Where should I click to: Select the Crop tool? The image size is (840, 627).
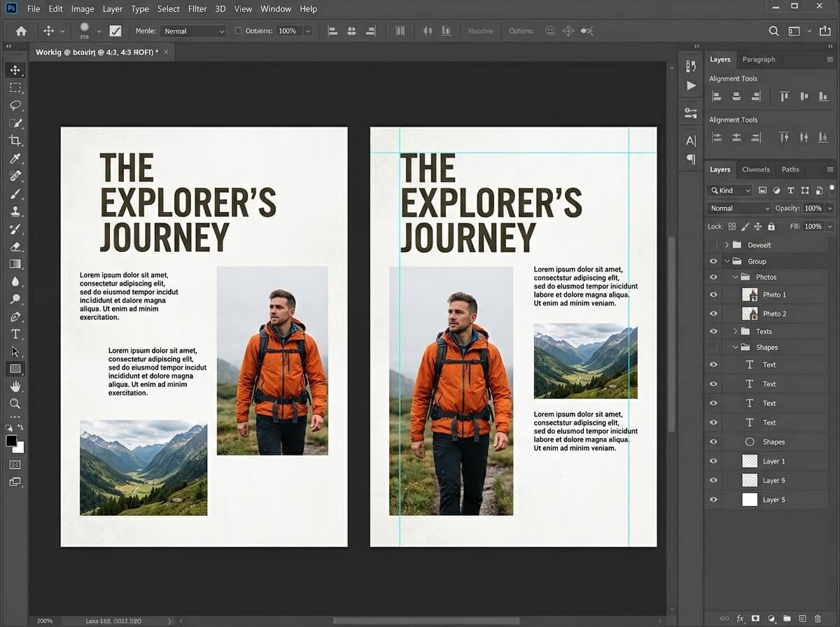[x=15, y=141]
